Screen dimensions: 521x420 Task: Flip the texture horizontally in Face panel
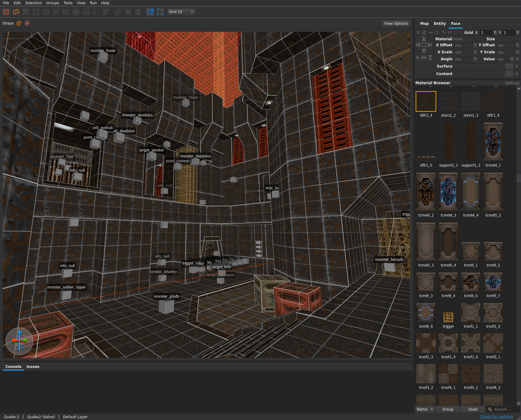point(431,32)
